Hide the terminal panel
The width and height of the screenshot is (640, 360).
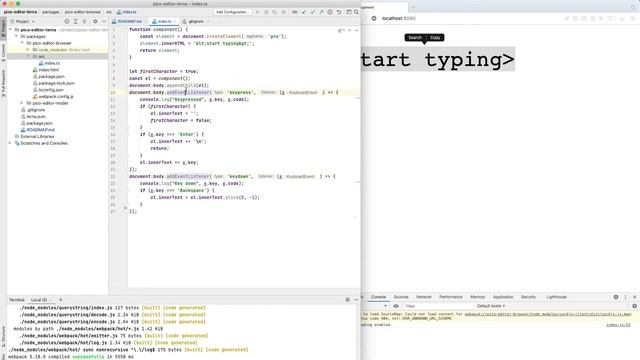(356, 300)
